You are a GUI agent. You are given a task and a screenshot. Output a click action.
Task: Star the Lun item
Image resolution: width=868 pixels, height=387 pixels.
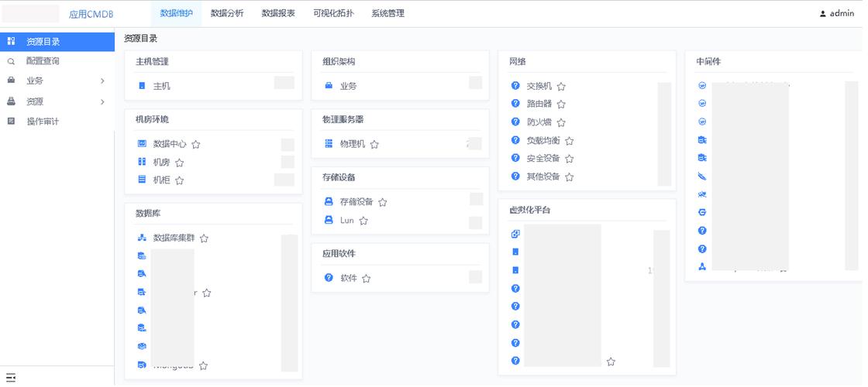tap(363, 221)
